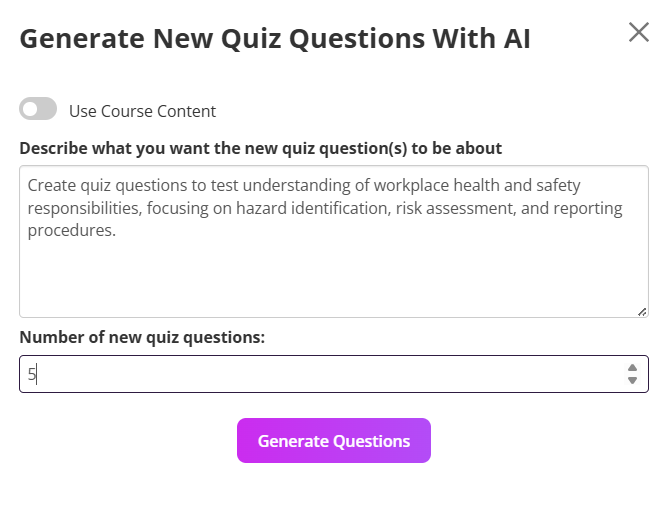Grab the text area resize handle
Screen dimensions: 670x505
coord(642,311)
